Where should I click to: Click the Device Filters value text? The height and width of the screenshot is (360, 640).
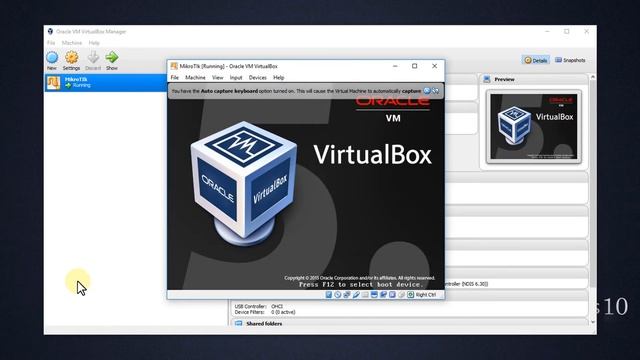(283, 312)
